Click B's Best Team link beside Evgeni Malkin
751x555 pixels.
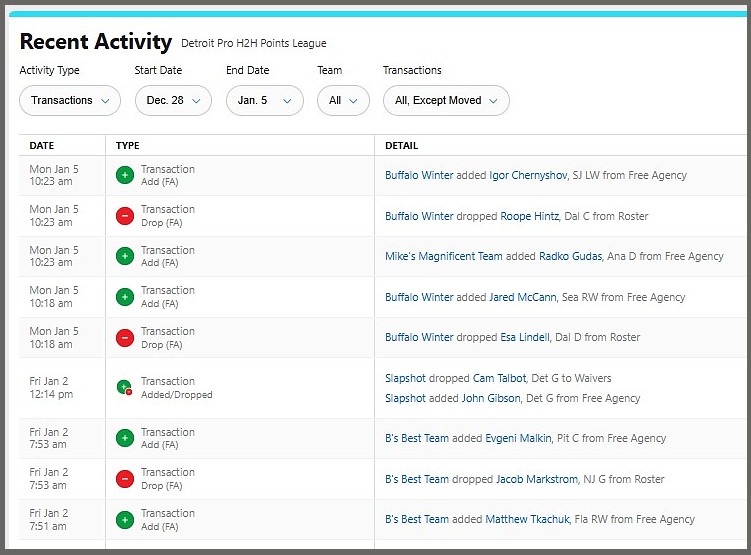417,438
